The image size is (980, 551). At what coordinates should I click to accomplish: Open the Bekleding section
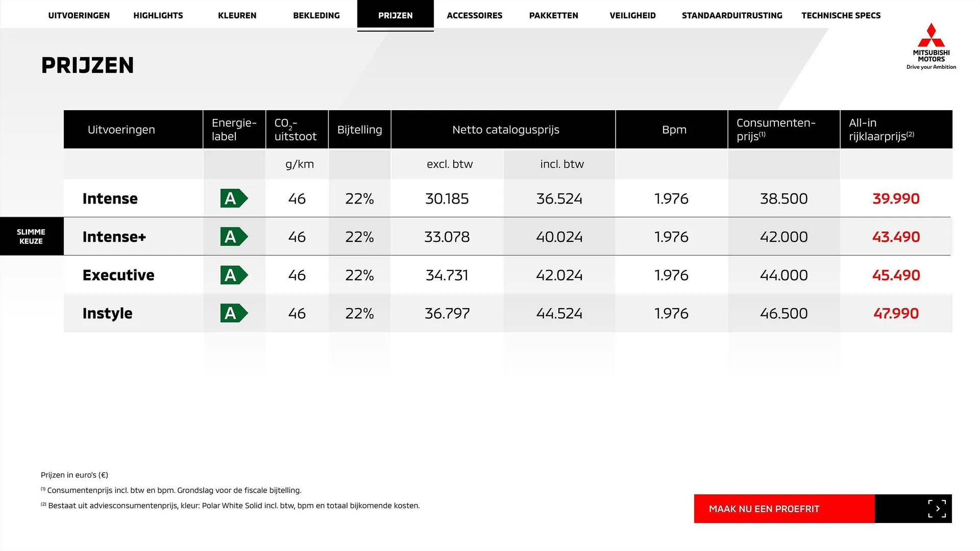pyautogui.click(x=316, y=15)
